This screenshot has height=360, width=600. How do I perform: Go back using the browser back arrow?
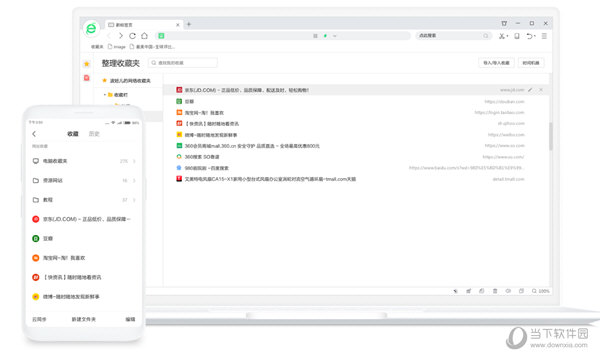109,36
